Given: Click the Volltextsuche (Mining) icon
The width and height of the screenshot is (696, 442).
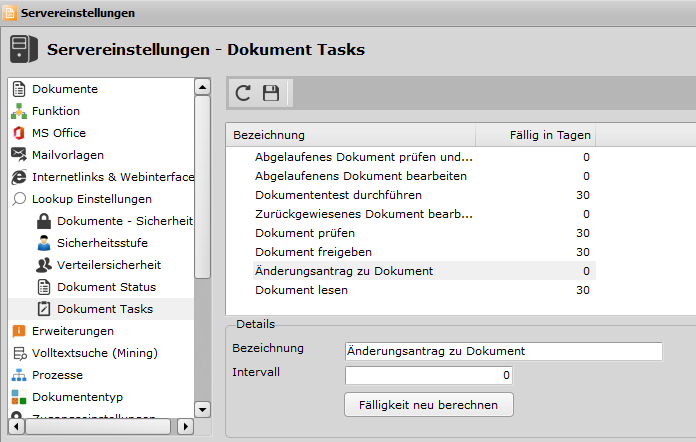Looking at the screenshot, I should pos(19,353).
